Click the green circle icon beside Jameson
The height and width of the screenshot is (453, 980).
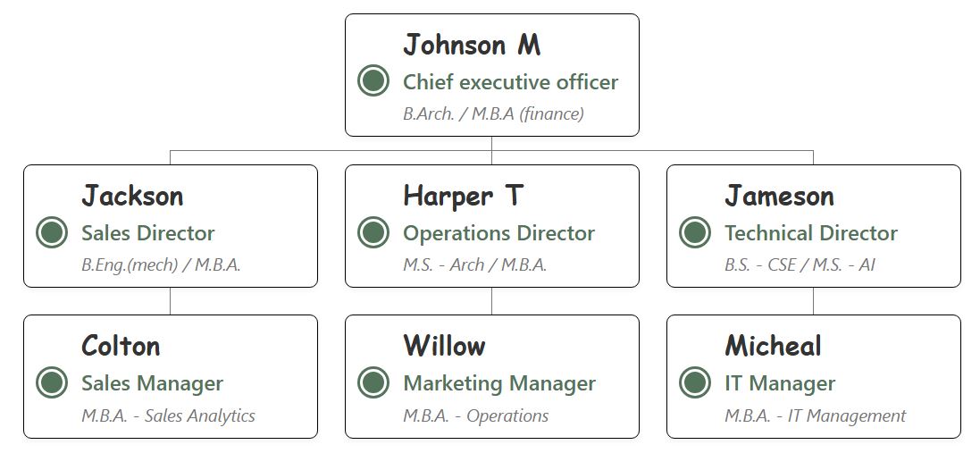(694, 232)
